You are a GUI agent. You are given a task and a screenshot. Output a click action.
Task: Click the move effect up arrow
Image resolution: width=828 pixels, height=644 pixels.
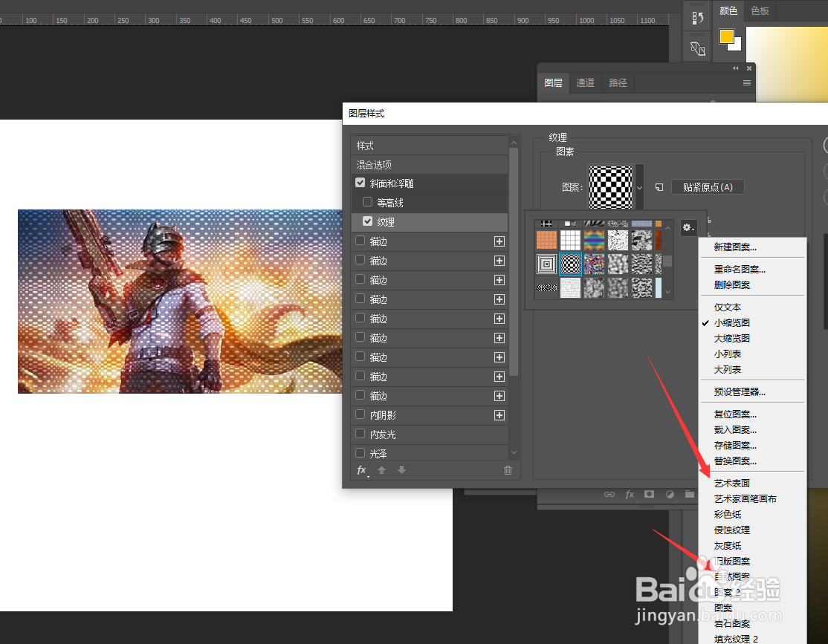point(382,469)
